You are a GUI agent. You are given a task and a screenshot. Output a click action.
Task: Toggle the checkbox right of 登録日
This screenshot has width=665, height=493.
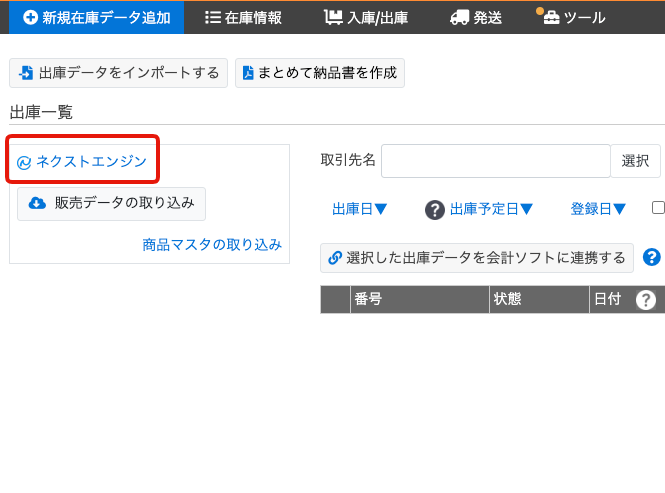659,207
